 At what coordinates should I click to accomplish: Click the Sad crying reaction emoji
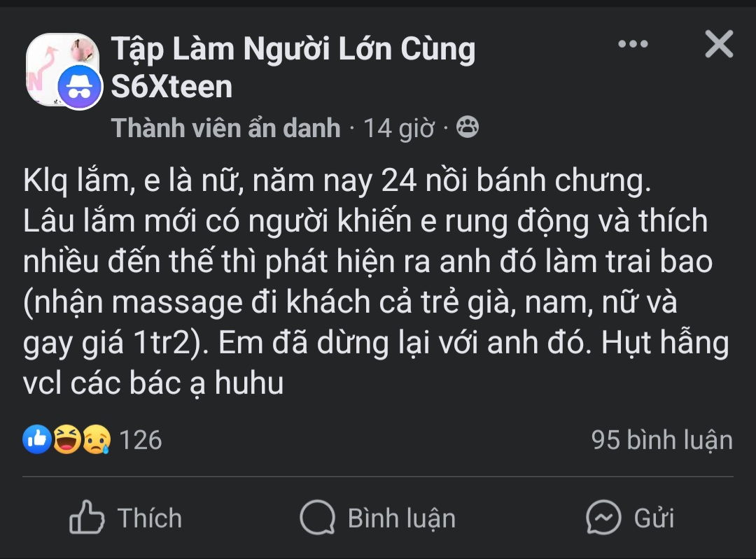tap(97, 439)
